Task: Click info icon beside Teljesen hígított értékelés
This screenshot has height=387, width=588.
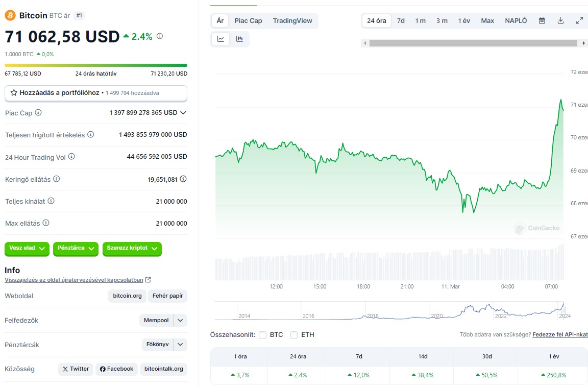Action: click(91, 134)
